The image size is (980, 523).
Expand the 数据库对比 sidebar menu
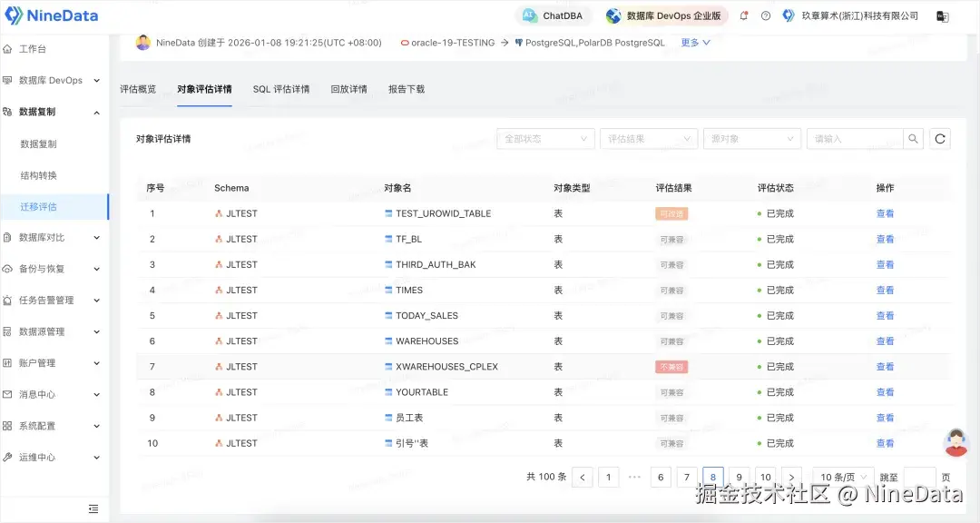click(54, 238)
